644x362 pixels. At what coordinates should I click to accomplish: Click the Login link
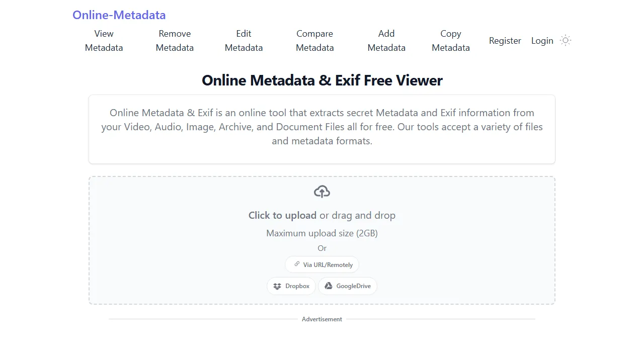point(542,41)
